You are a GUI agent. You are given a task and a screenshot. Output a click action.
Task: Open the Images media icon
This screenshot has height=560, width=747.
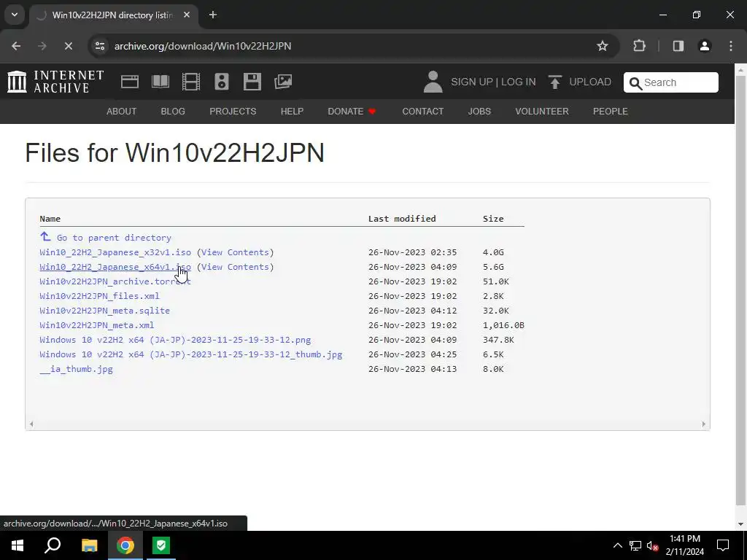[x=283, y=82]
